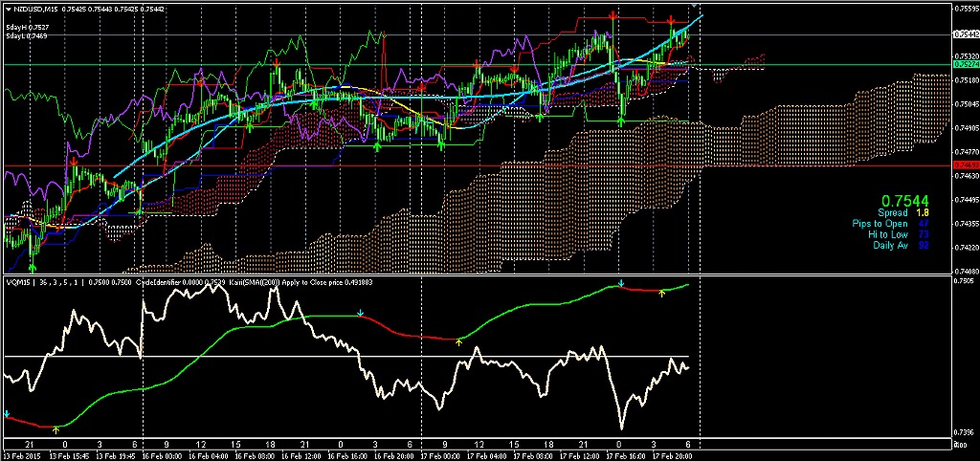Click the 0.75180 price scale label
Viewport: 980px width, 461px height.
[x=967, y=80]
